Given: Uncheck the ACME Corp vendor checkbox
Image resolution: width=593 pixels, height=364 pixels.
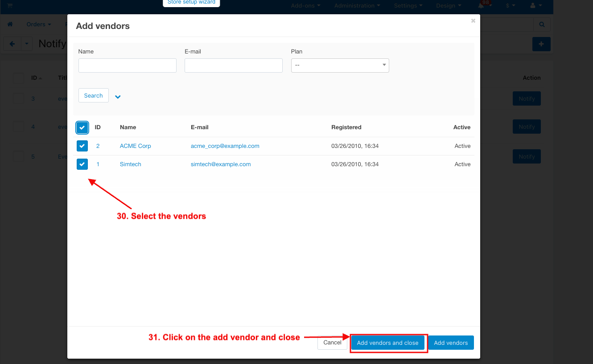Looking at the screenshot, I should click(x=82, y=146).
